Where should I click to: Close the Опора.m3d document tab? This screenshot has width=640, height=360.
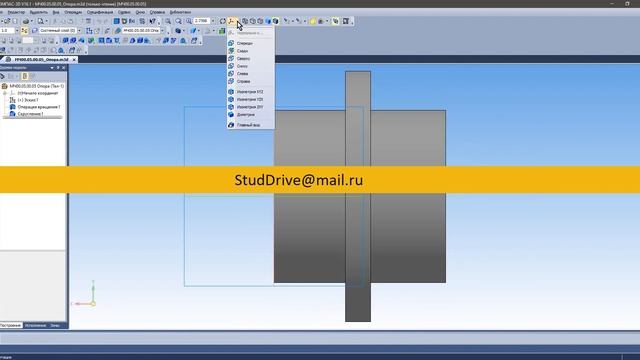[x=74, y=60]
